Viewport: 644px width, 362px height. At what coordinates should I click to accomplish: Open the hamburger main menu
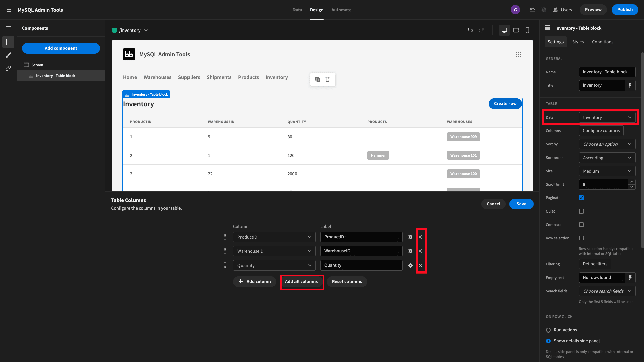(9, 10)
